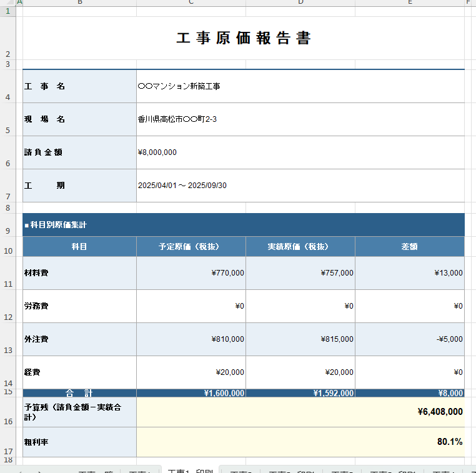476x473 pixels.
Task: Click the 科目別原価集計 section header
Action: [244, 225]
